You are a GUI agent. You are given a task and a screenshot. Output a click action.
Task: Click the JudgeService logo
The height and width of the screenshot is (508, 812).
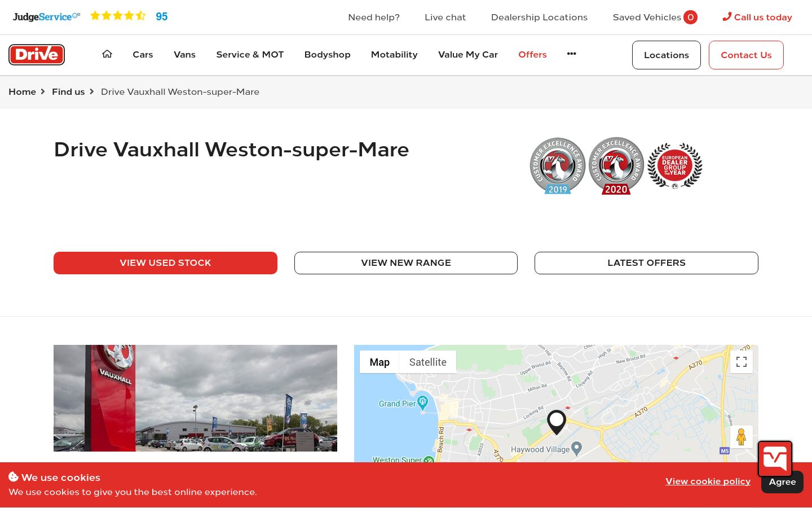(46, 16)
